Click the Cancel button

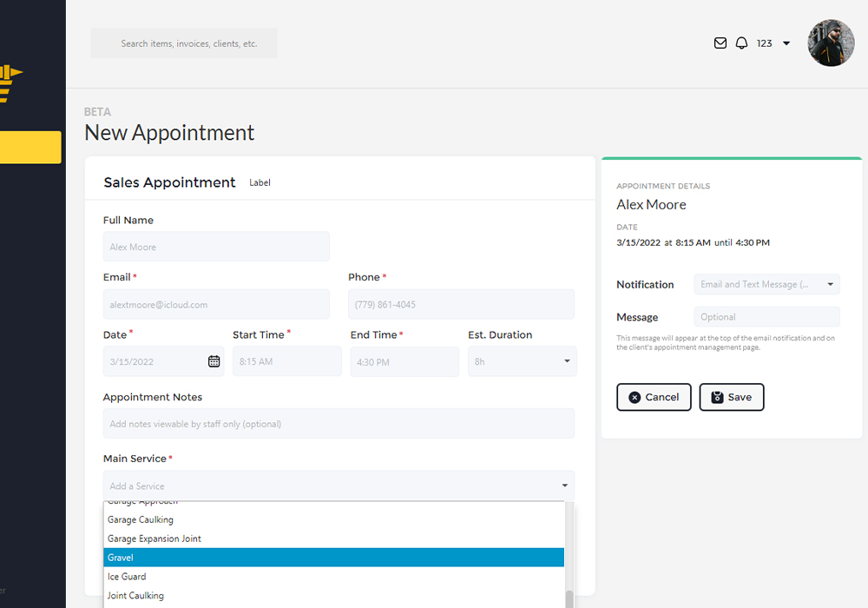point(654,397)
